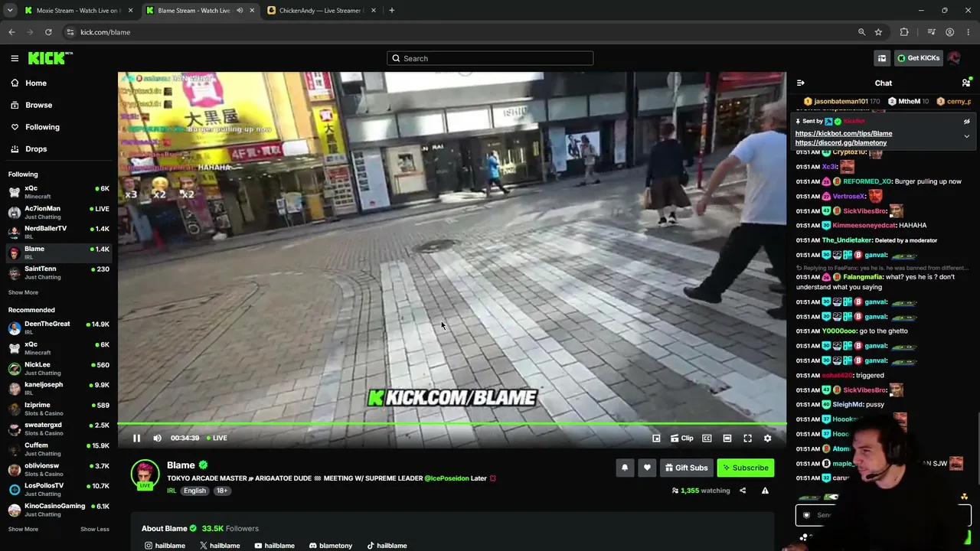Open Blame's TikTok hailblame link
The height and width of the screenshot is (551, 980).
(x=387, y=546)
